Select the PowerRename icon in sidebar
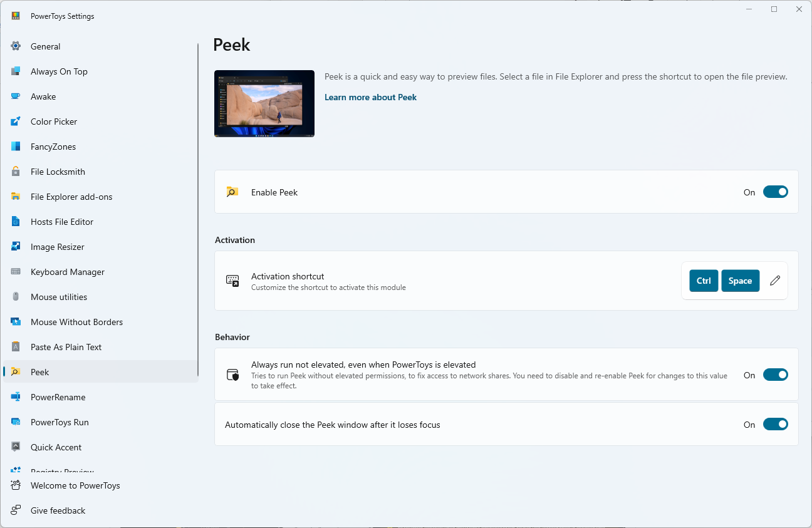The height and width of the screenshot is (528, 812). coord(16,397)
